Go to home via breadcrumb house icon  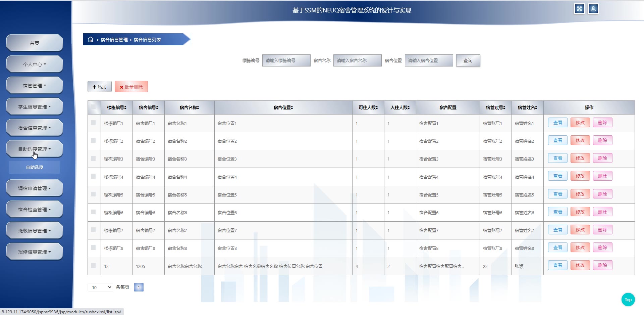(x=91, y=39)
